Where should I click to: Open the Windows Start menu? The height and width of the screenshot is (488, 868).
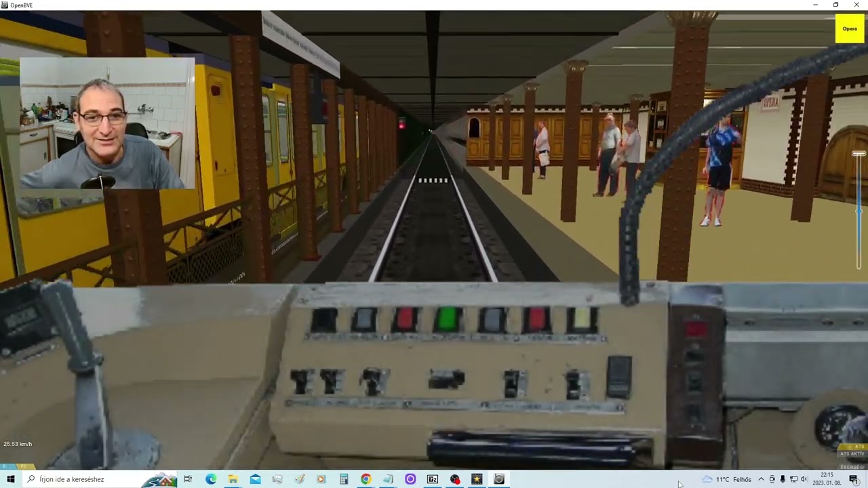pyautogui.click(x=10, y=479)
